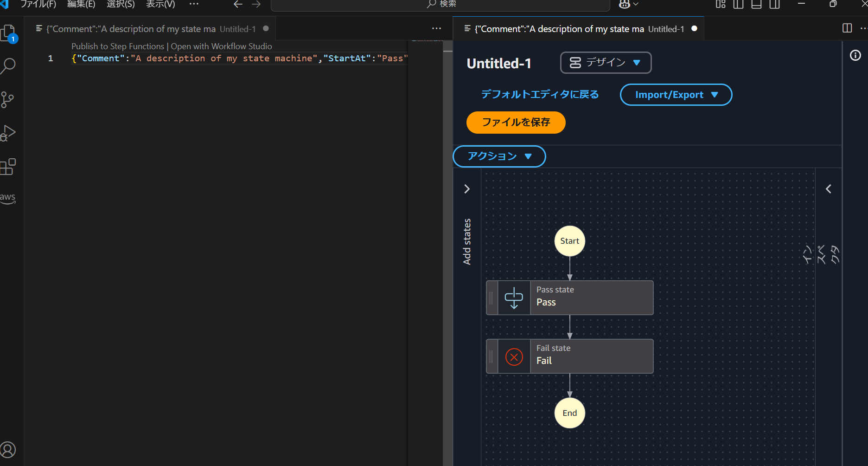Click the info icon in Workflow Studio
The width and height of the screenshot is (868, 466).
[x=855, y=55]
